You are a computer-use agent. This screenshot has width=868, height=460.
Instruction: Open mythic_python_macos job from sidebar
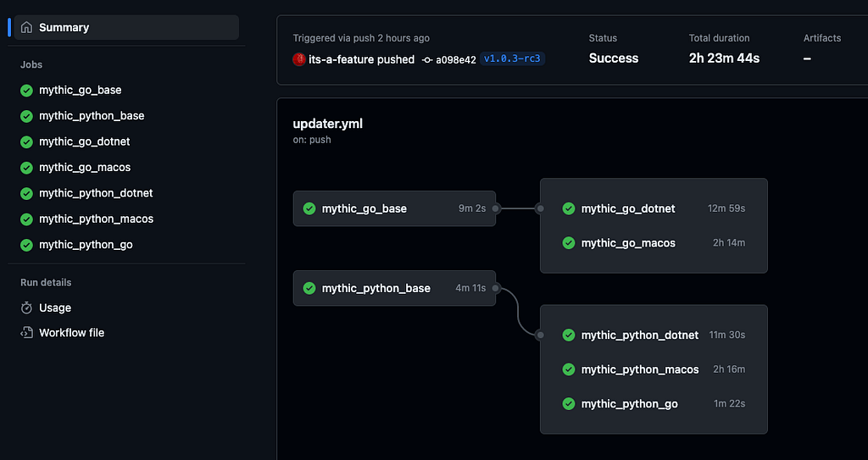point(96,219)
